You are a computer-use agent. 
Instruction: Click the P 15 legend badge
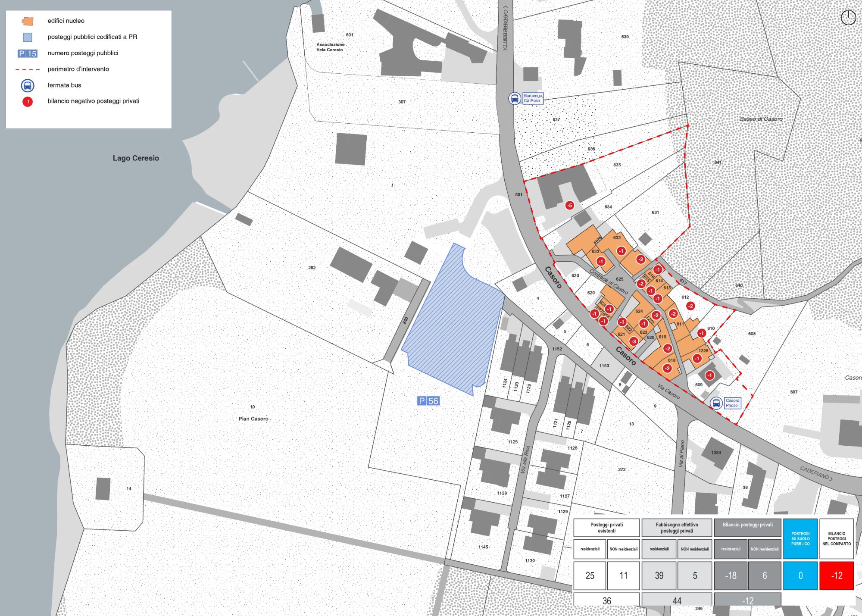(28, 53)
